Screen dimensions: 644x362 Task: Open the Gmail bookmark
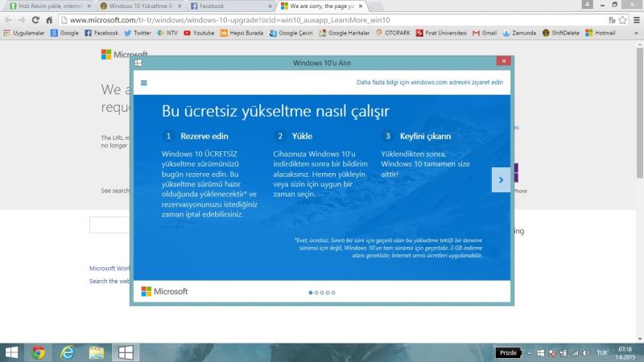[x=485, y=33]
